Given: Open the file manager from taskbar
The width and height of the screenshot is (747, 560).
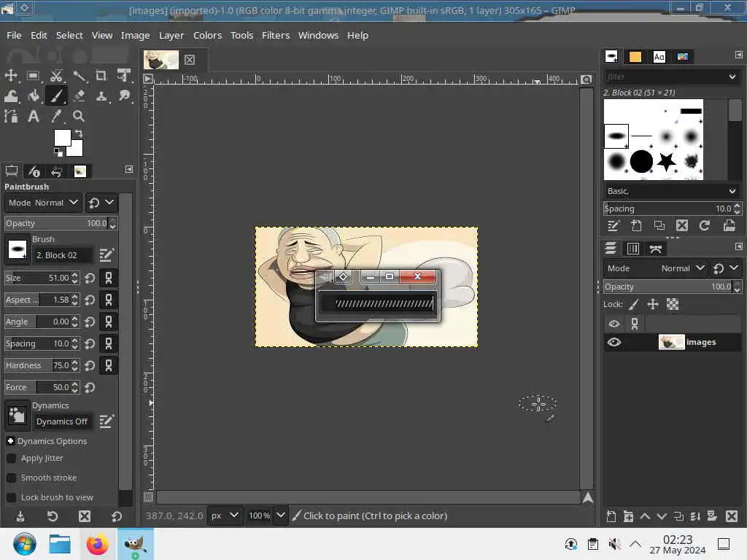Looking at the screenshot, I should pos(60,544).
